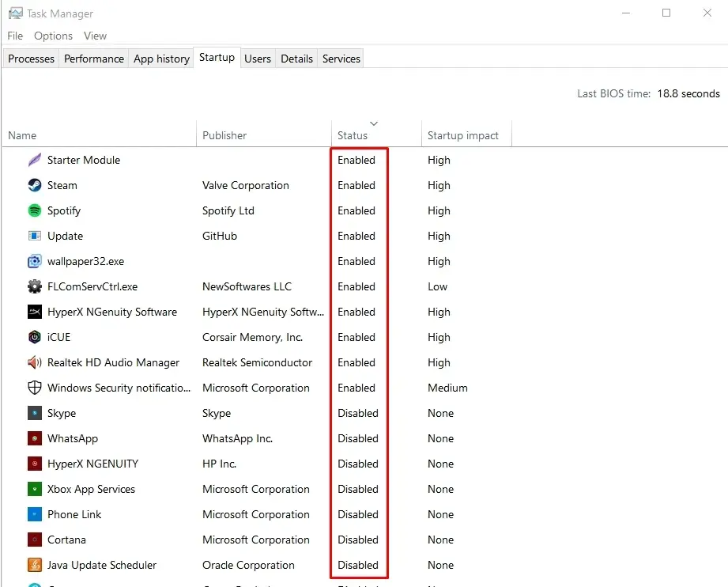This screenshot has width=728, height=587.
Task: Click NewSoftwares LLC publisher cell
Action: point(247,286)
